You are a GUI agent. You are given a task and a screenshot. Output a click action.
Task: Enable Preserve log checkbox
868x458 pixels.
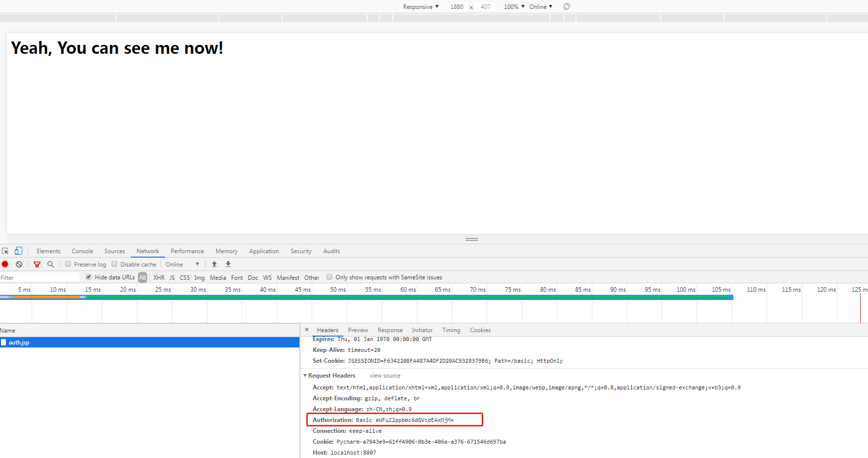pos(68,264)
